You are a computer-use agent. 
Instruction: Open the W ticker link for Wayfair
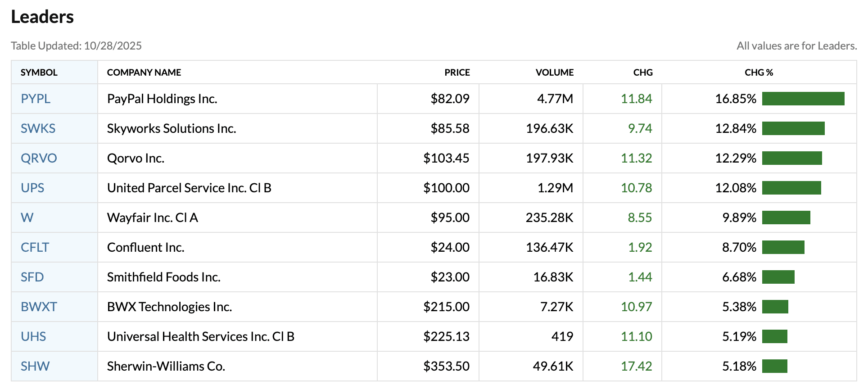(27, 218)
